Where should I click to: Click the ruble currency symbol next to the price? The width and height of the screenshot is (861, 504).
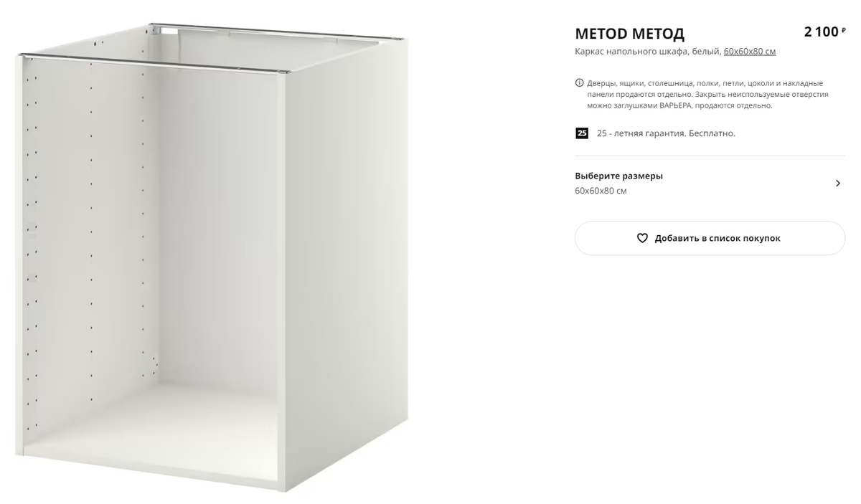click(x=844, y=29)
